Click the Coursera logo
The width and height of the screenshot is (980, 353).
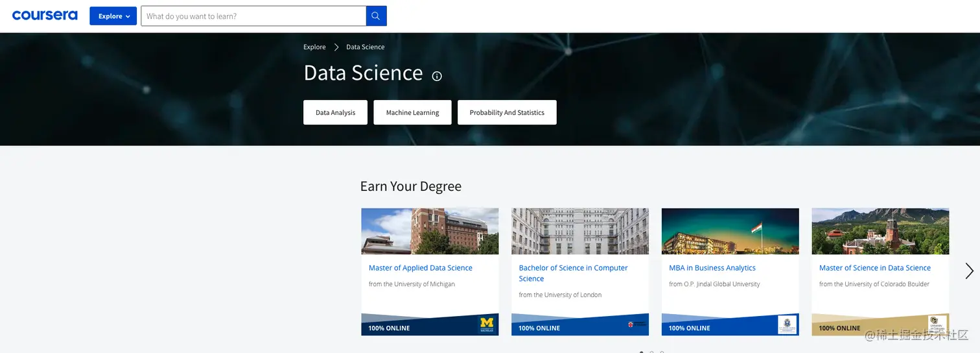45,16
